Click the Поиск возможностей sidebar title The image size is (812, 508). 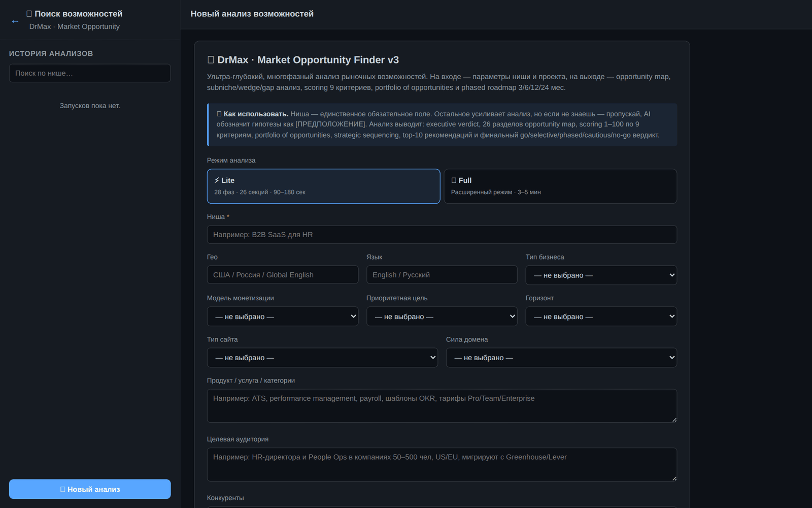[78, 14]
